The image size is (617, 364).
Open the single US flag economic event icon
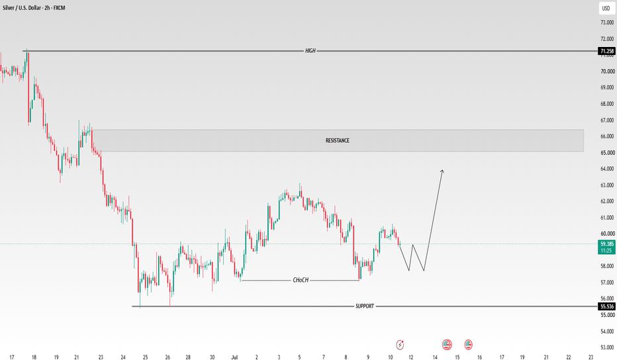468,345
